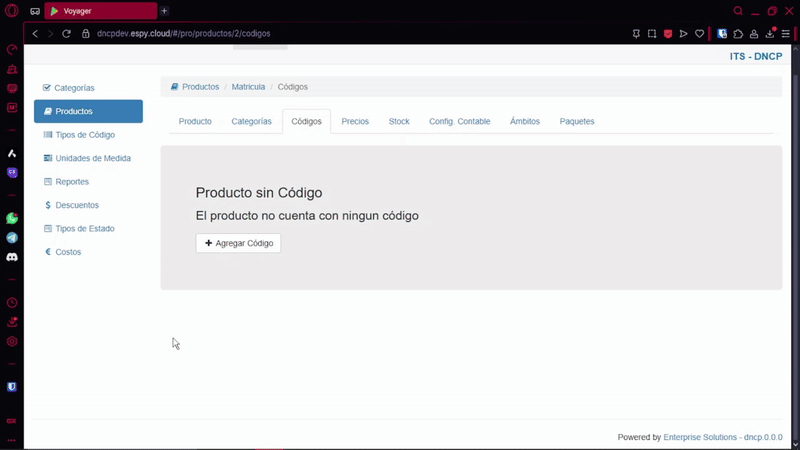Open WhatsApp in the Opera sidebar
The image size is (800, 450).
tap(12, 218)
